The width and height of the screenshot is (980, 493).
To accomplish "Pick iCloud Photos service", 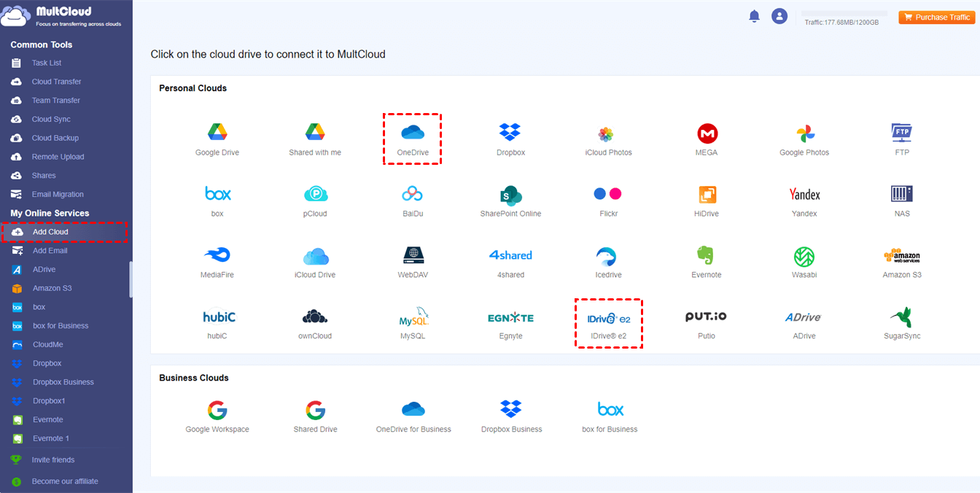I will coord(608,139).
